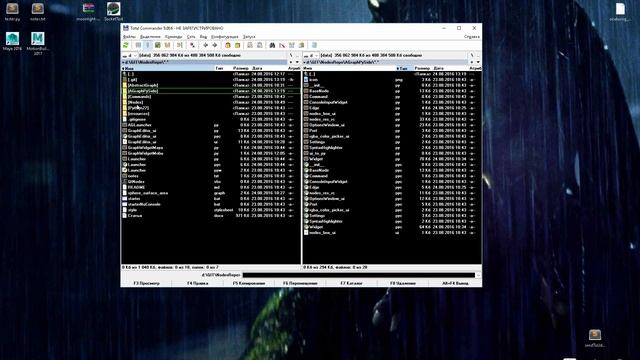The image size is (640, 360).
Task: Click the Back arrow toolbar icon
Action: (205, 45)
